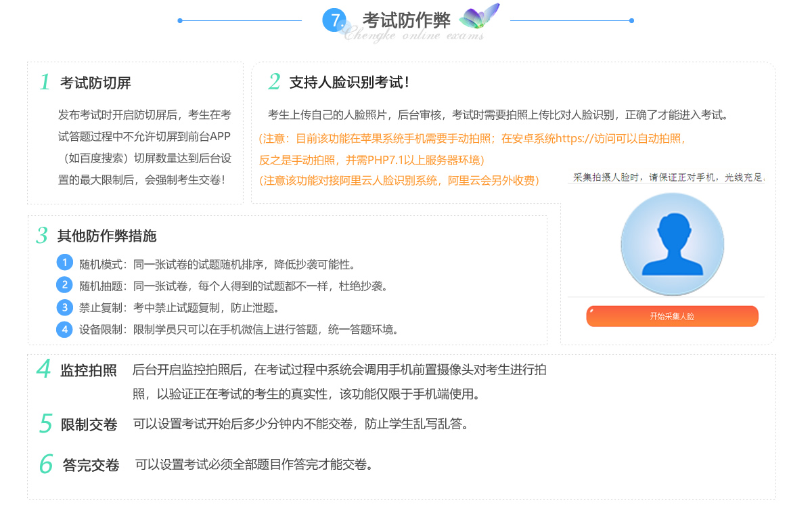Click the blue number 7 section badge
The width and height of the screenshot is (812, 505).
click(x=334, y=20)
